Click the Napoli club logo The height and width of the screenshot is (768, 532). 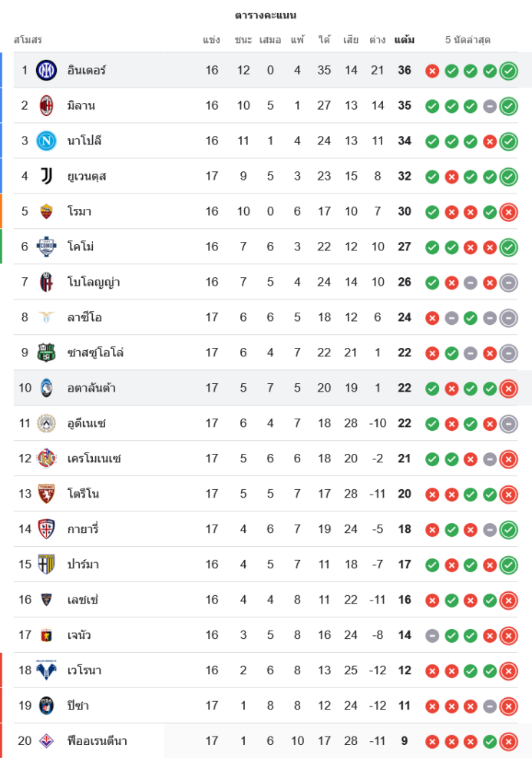[x=47, y=141]
